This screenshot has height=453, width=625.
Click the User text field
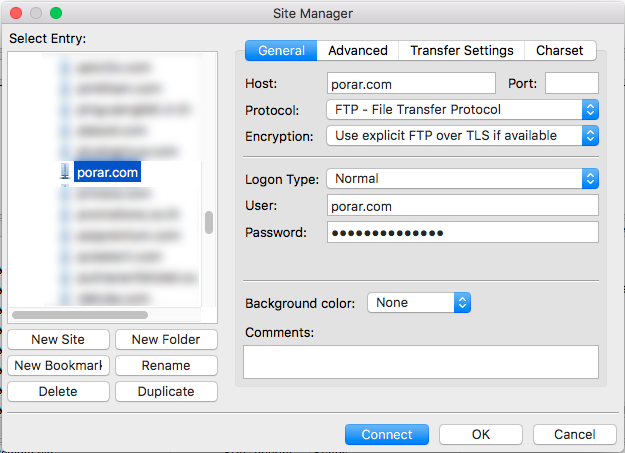coord(462,206)
